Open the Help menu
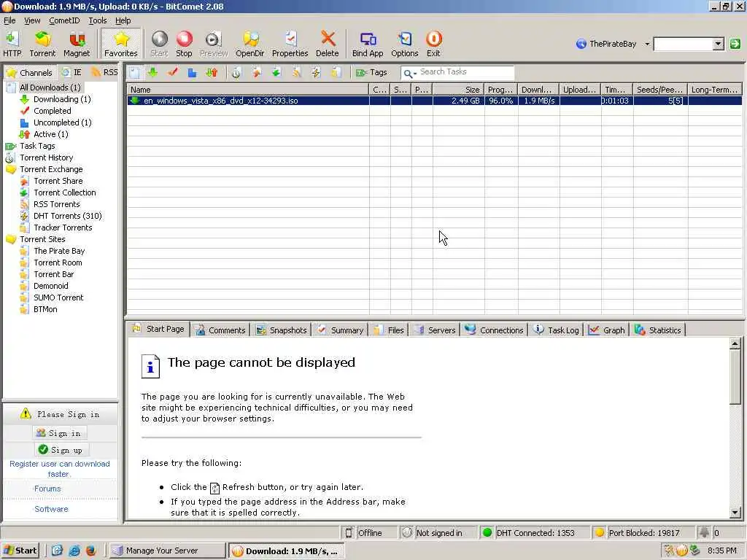This screenshot has height=560, width=747. (x=123, y=20)
